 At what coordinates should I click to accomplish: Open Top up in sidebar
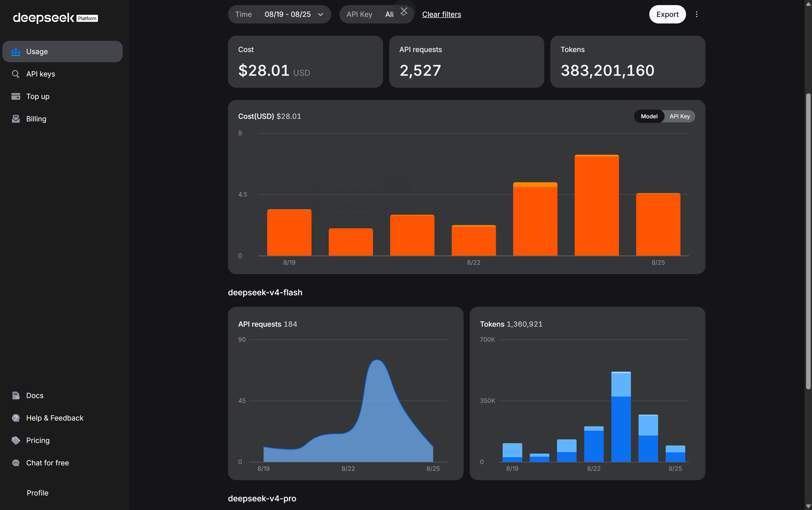click(x=62, y=96)
